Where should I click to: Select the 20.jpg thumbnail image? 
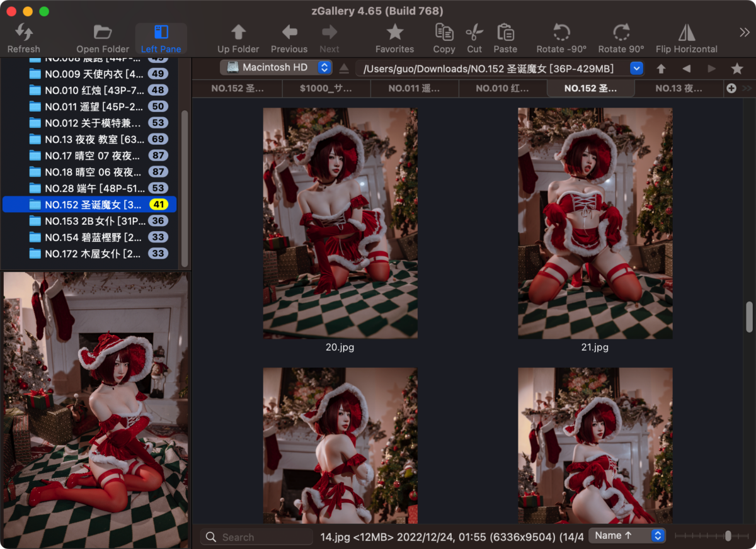click(340, 224)
